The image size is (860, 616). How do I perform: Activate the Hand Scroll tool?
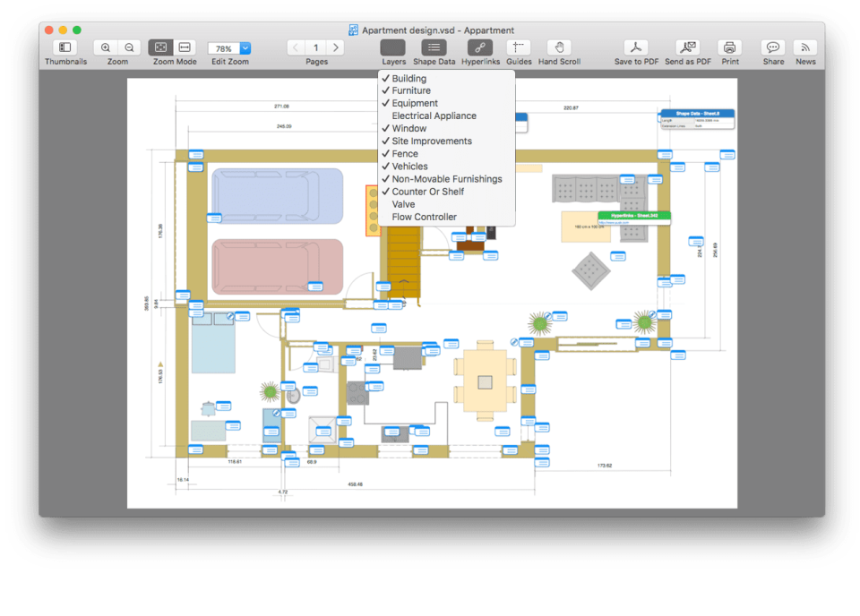pyautogui.click(x=559, y=47)
